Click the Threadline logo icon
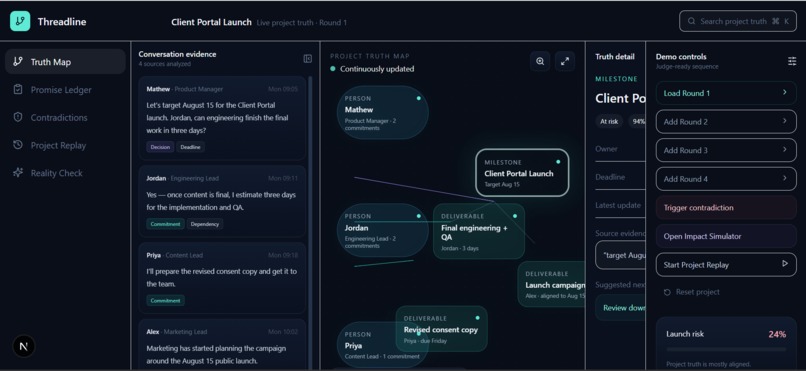Viewport: 806px width, 371px height. tap(20, 21)
